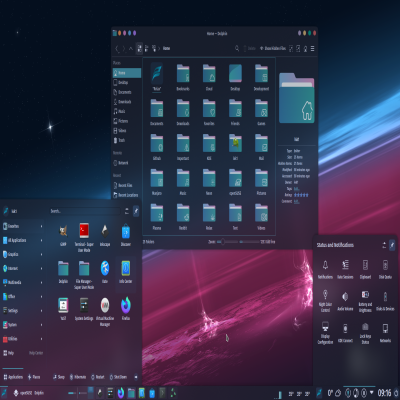The image size is (400, 400).
Task: Expand the Graphics category submenu
Action: point(23,254)
